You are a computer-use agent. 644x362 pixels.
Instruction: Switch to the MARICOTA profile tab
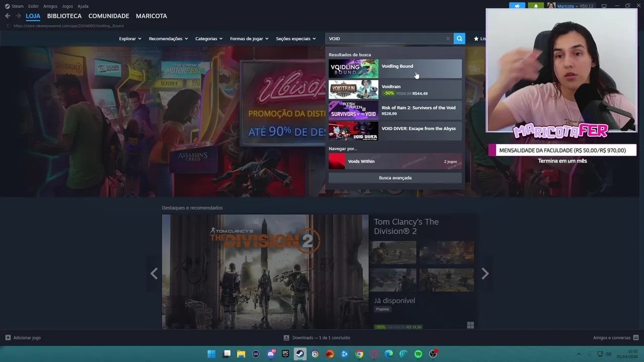[x=151, y=16]
